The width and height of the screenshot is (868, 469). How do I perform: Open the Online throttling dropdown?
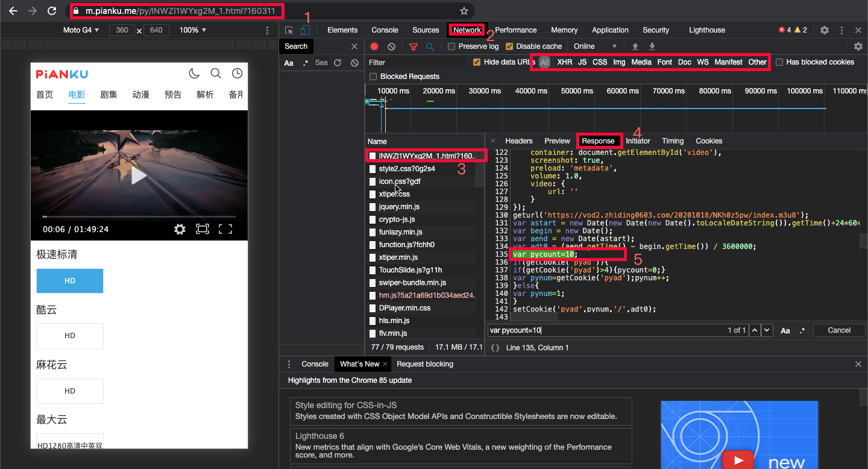595,46
